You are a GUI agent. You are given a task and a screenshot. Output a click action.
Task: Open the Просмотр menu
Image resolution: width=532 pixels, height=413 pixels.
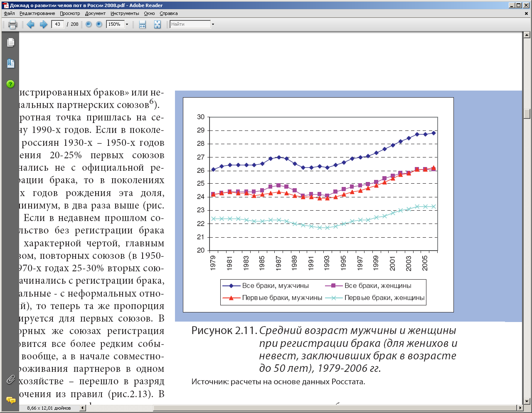pos(70,13)
